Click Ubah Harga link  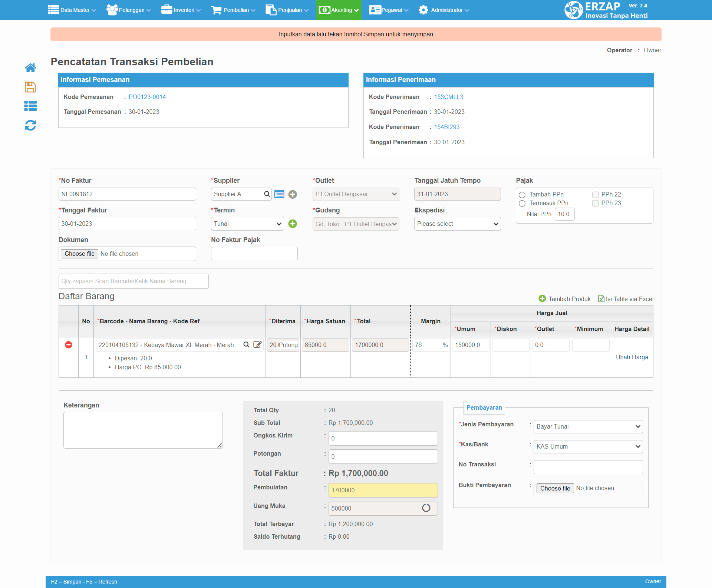click(x=632, y=357)
